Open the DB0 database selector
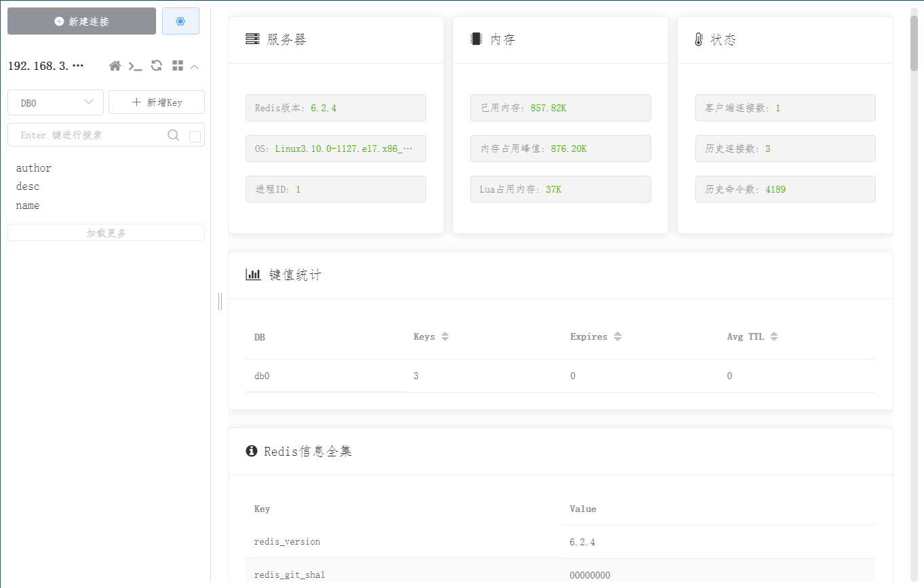This screenshot has width=924, height=588. (55, 102)
